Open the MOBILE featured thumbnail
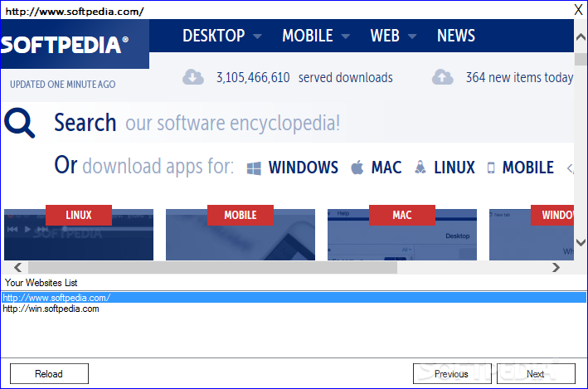Viewport: 588px width, 389px height. coord(241,232)
